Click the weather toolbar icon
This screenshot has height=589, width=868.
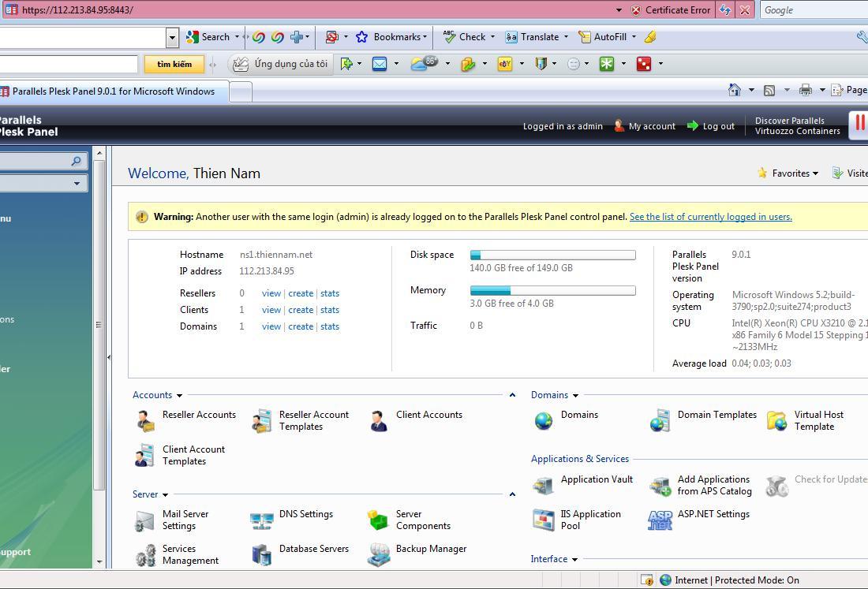pos(425,64)
